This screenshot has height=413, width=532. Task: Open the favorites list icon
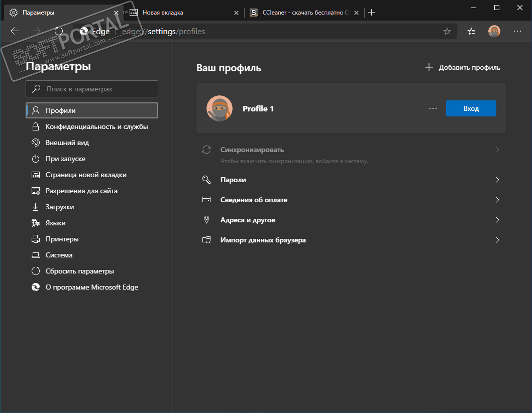point(471,31)
